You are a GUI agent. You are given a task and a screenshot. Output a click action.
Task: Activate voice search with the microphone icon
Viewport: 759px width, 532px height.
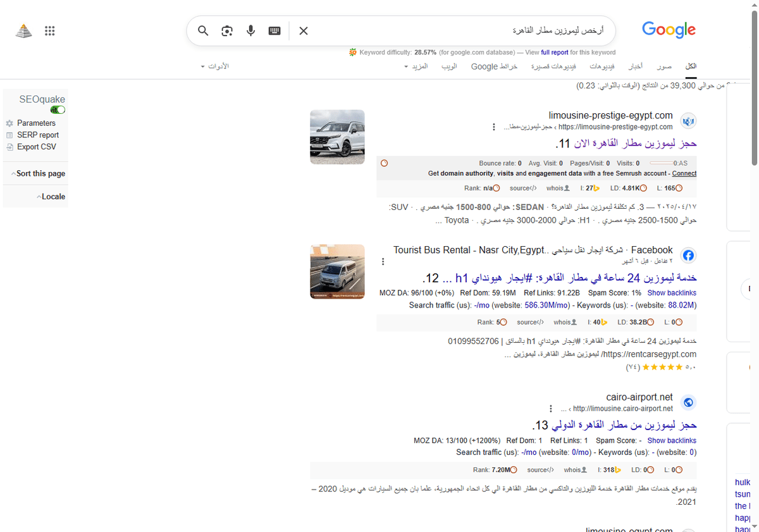coord(250,30)
